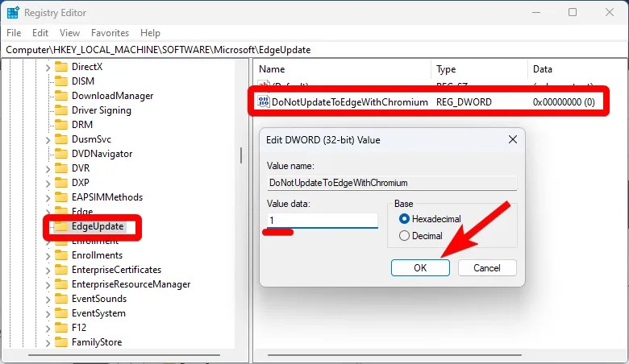Click the DWORD icon beside DoNotUpdateToEdgeWithChromium
Viewport: 629px width, 364px height.
[x=264, y=101]
